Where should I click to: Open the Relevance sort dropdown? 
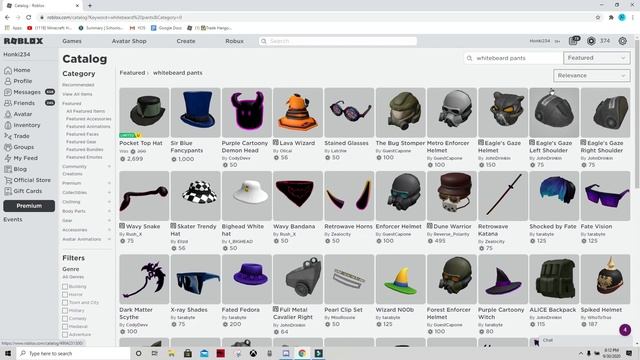pos(591,76)
